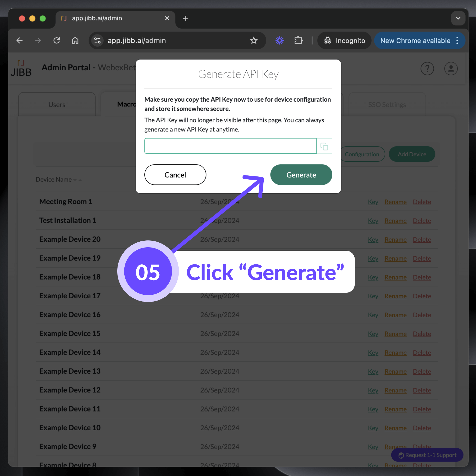Open the Chrome update options menu

457,40
